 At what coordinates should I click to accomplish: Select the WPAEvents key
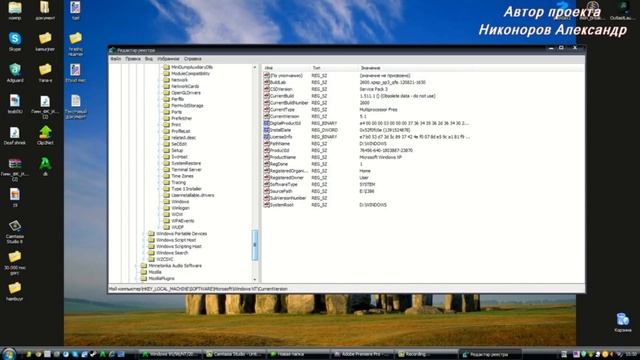[x=182, y=221]
